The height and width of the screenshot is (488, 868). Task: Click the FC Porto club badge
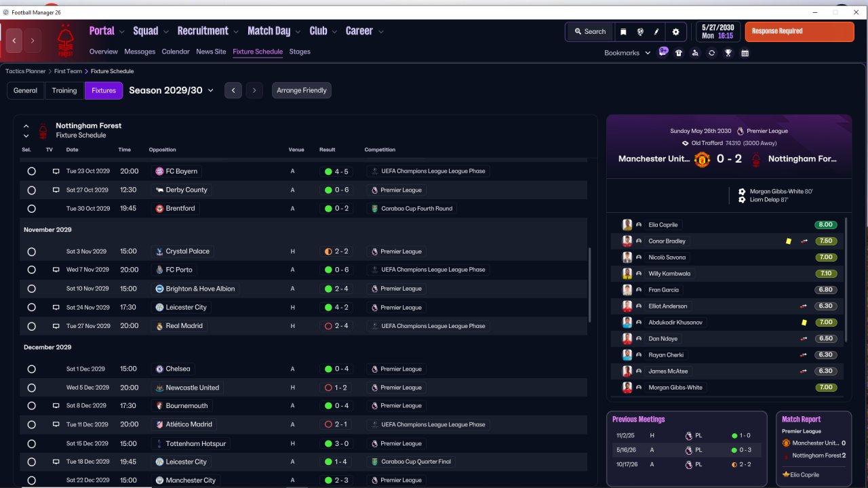pos(159,270)
